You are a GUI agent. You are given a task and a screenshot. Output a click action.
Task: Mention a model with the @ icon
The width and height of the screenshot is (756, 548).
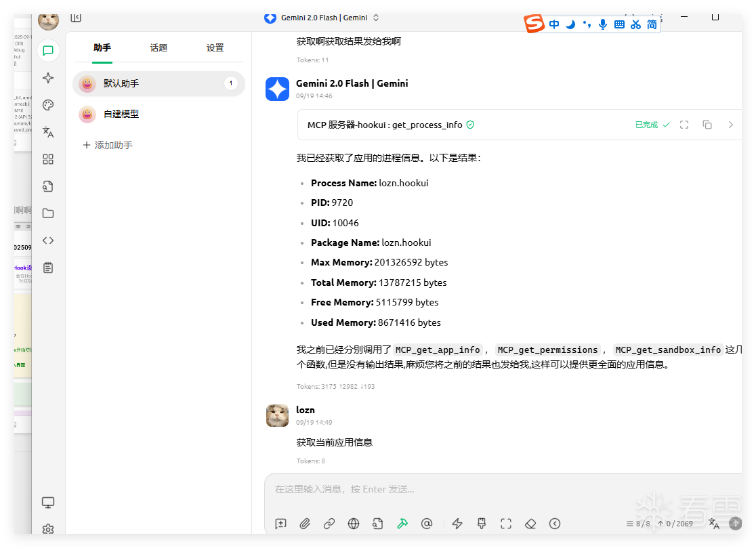[427, 524]
